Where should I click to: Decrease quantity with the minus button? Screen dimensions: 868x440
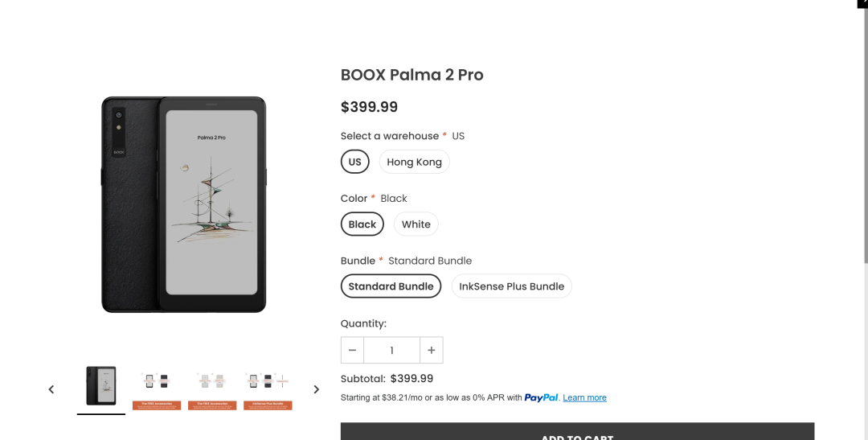pos(352,351)
